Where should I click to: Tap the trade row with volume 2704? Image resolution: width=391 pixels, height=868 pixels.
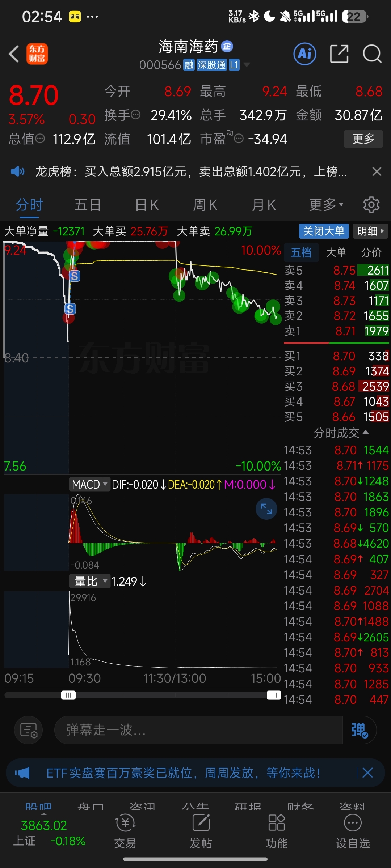click(x=336, y=590)
